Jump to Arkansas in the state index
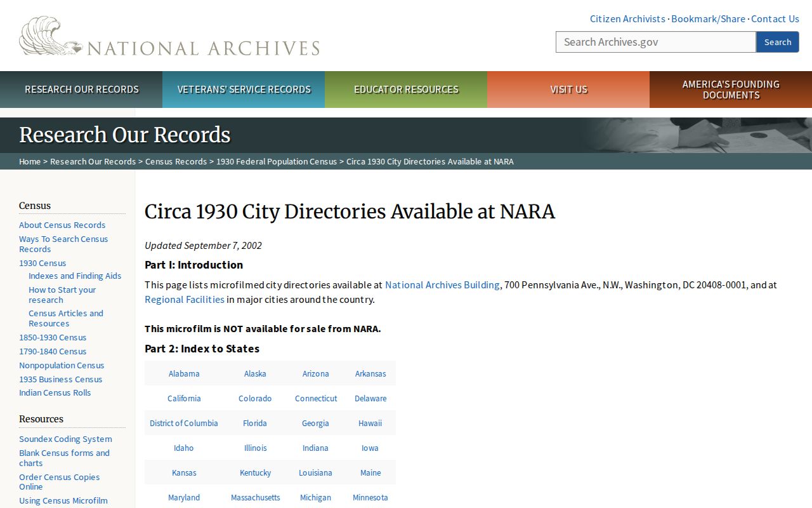Screen dimensions: 812x508 (370, 373)
